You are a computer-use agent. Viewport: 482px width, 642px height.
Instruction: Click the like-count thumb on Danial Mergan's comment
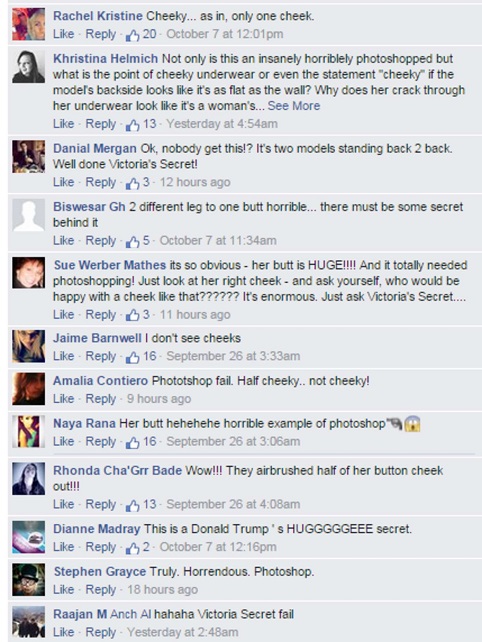(x=132, y=183)
